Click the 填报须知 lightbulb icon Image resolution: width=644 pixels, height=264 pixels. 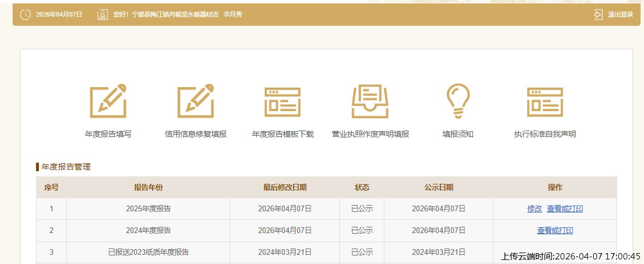coord(458,101)
